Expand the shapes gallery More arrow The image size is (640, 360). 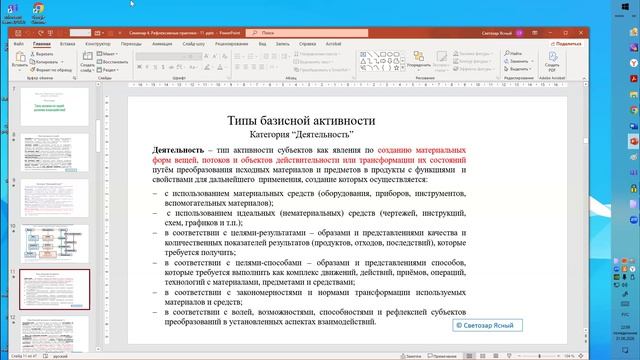(x=403, y=68)
